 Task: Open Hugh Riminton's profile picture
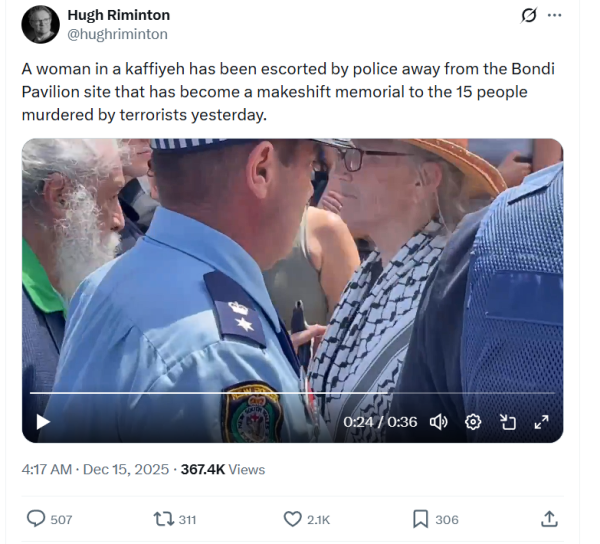tap(41, 24)
